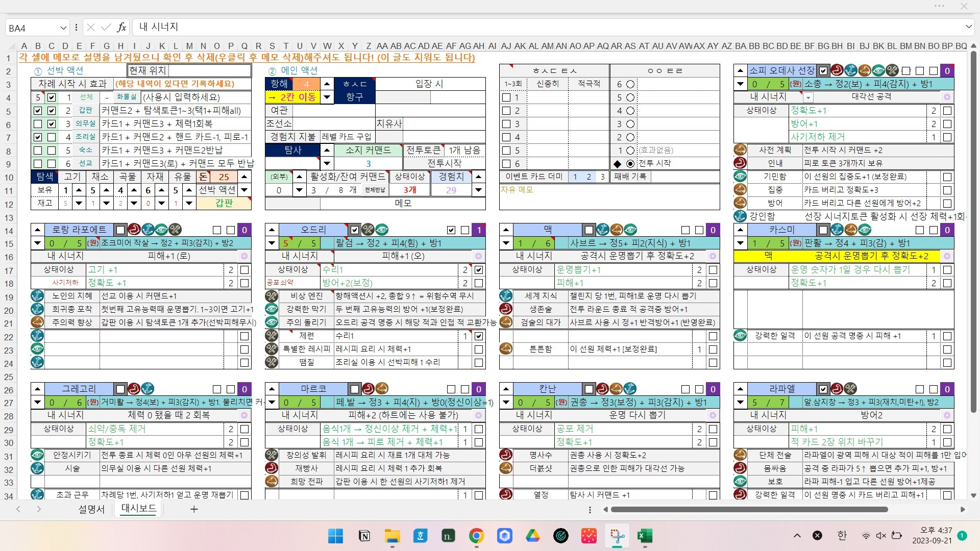Click the green eye icon beside 기민함
Image resolution: width=980 pixels, height=551 pixels.
[x=740, y=177]
